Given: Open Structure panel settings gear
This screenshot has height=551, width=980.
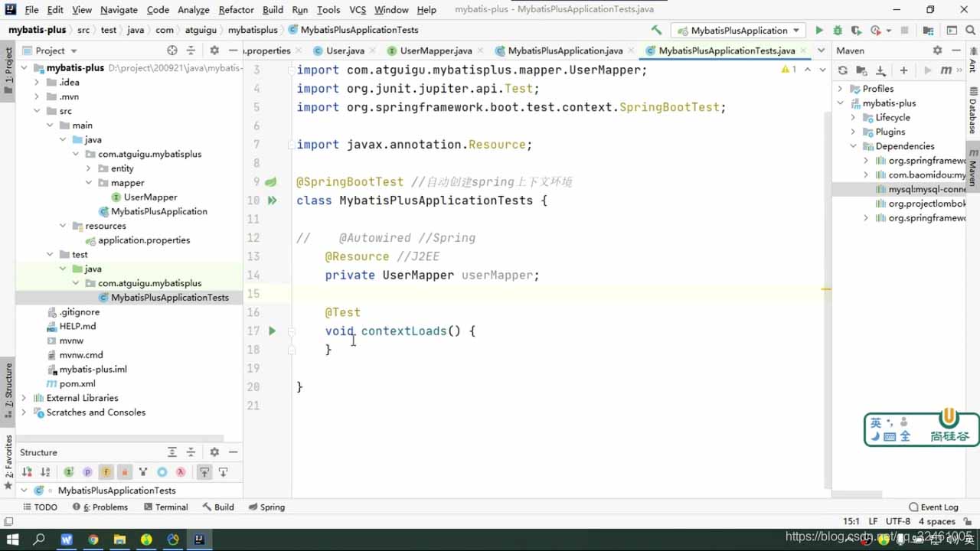Looking at the screenshot, I should pos(214,452).
